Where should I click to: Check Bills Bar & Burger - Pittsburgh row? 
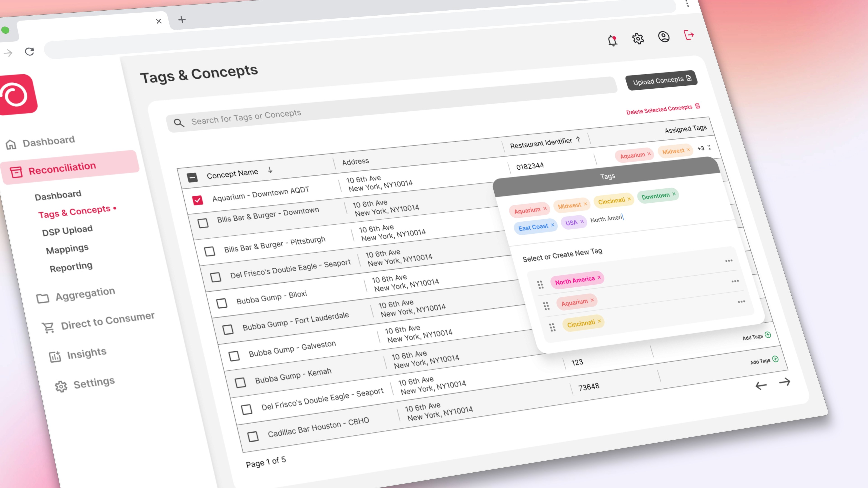[x=210, y=251]
